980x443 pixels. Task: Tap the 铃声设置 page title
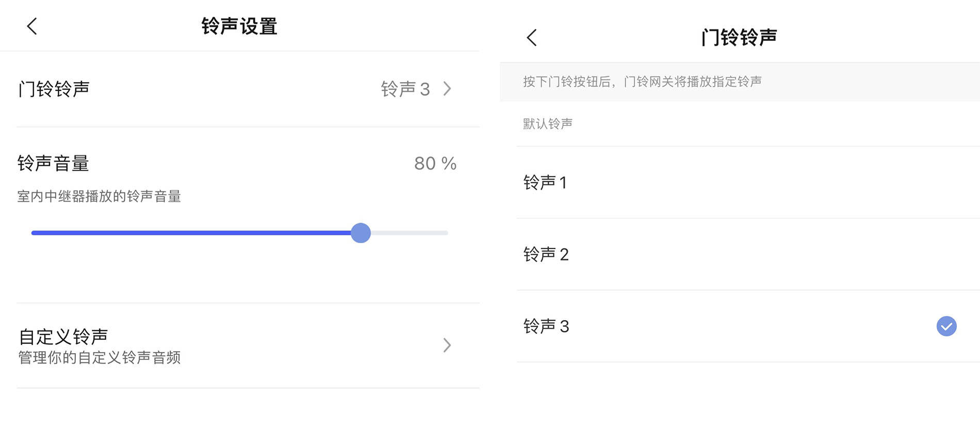pyautogui.click(x=239, y=26)
